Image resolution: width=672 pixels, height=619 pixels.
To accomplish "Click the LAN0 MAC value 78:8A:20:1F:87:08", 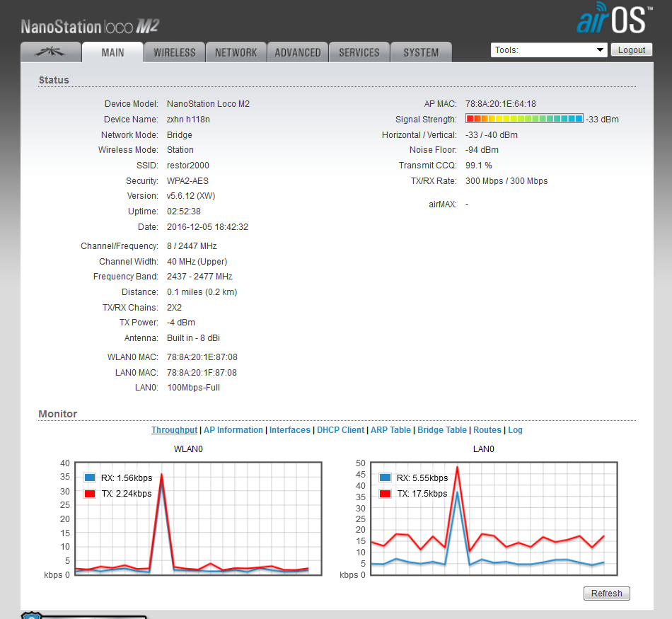I will 202,373.
